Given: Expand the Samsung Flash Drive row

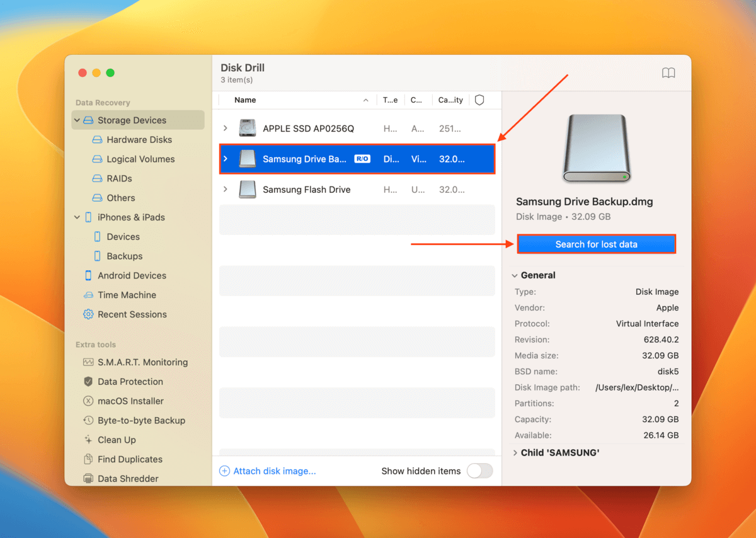Looking at the screenshot, I should click(x=226, y=190).
